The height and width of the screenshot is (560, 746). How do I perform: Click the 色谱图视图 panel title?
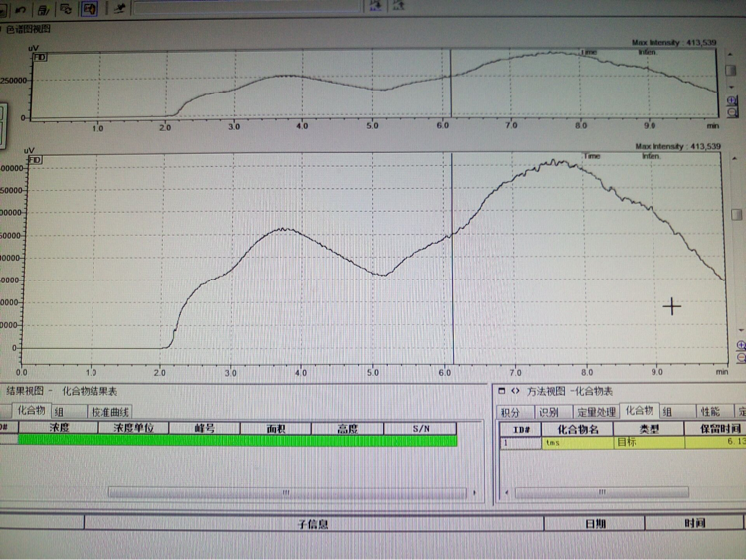[x=28, y=29]
